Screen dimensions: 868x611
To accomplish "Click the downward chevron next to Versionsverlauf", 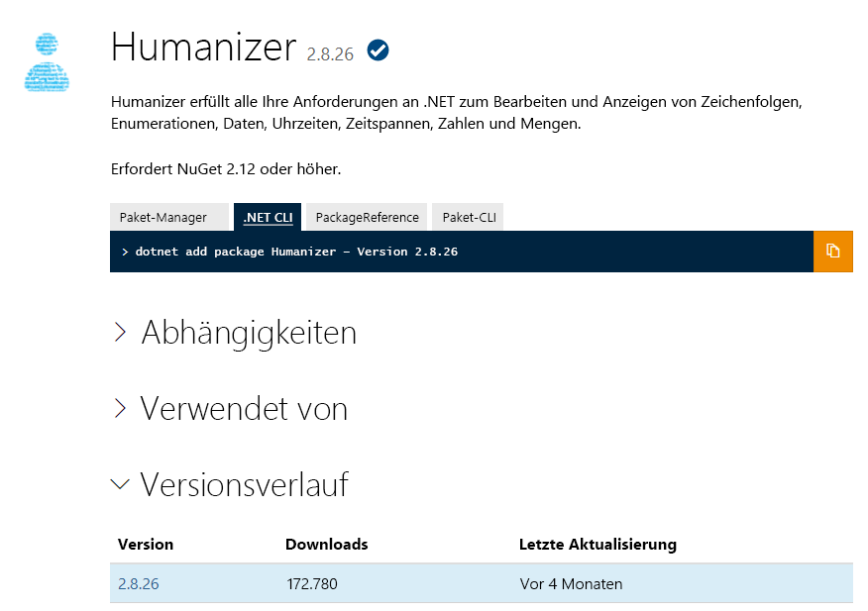I will tap(119, 483).
